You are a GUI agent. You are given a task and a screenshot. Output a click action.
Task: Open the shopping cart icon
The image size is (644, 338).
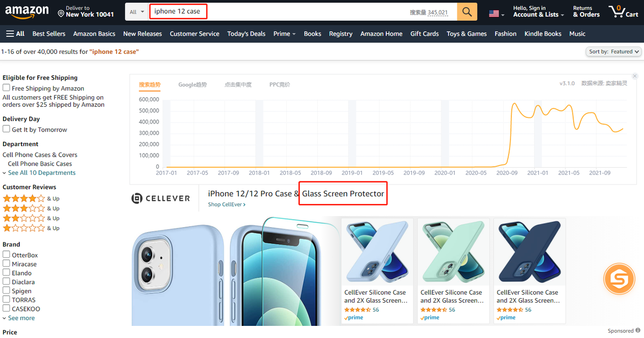pyautogui.click(x=623, y=11)
